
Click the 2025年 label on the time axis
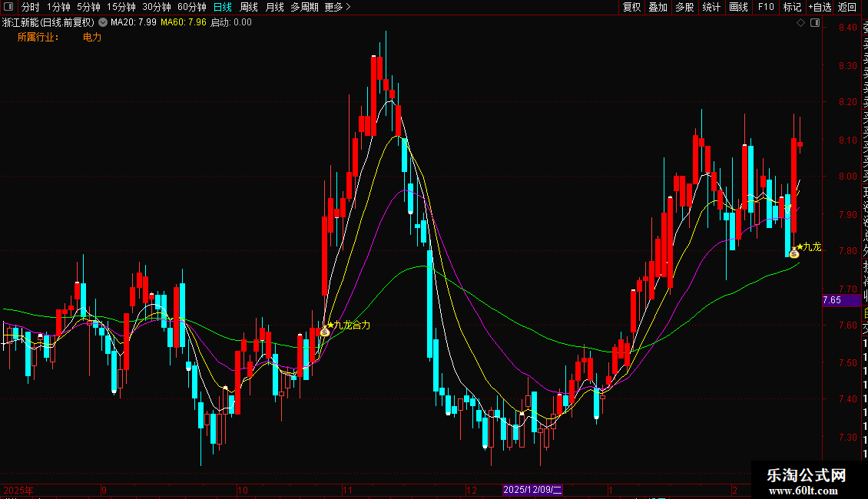click(x=18, y=490)
